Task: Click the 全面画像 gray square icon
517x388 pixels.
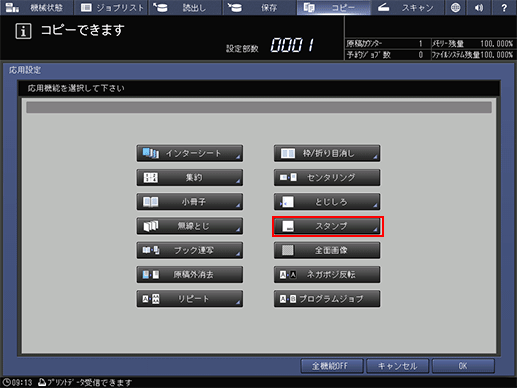Action: (x=288, y=250)
